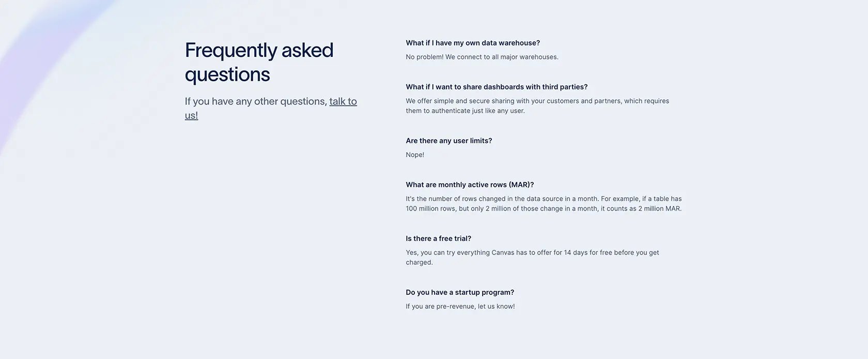Click the "If you have any other questions" text
868x359 pixels.
(x=256, y=101)
